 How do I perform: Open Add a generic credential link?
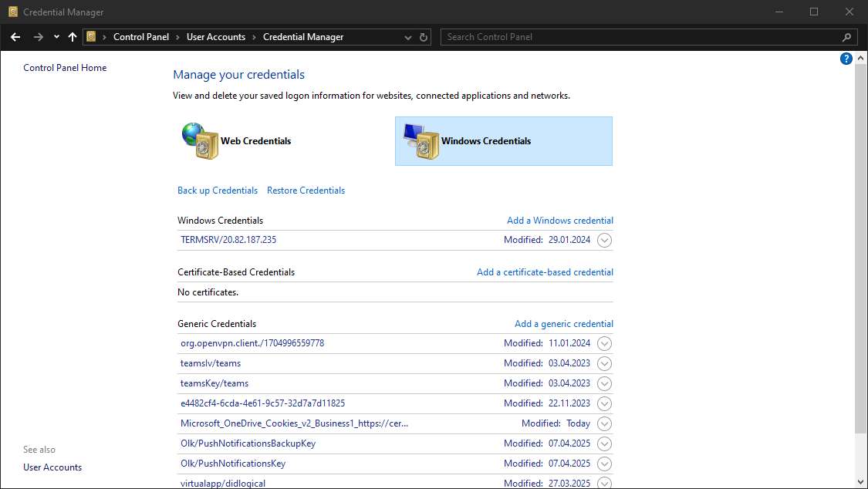[x=563, y=324]
